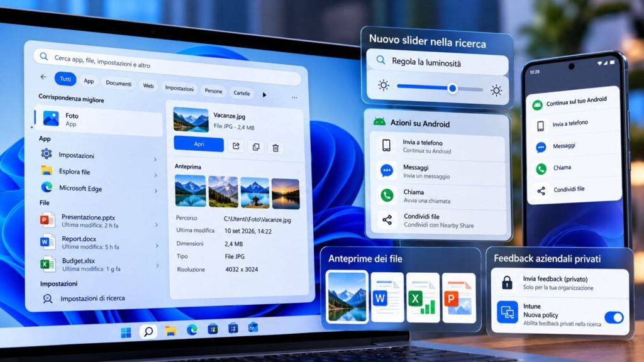Switch to the Web filter tab
The image size is (644, 362).
click(148, 85)
